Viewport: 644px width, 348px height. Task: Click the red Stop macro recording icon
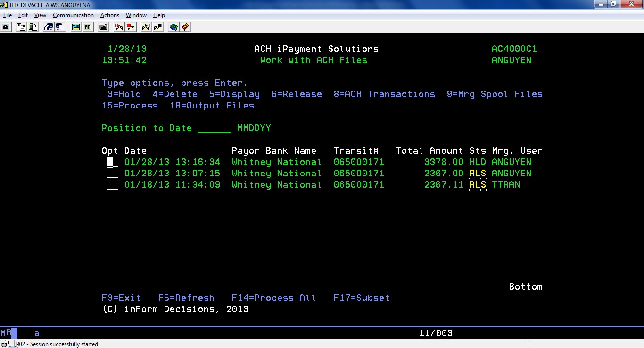[131, 27]
